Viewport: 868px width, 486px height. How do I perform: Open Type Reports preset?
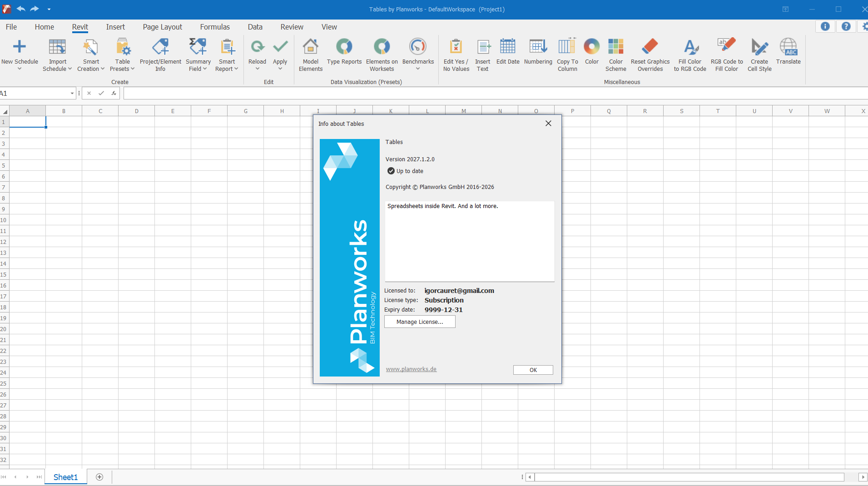[x=344, y=51]
